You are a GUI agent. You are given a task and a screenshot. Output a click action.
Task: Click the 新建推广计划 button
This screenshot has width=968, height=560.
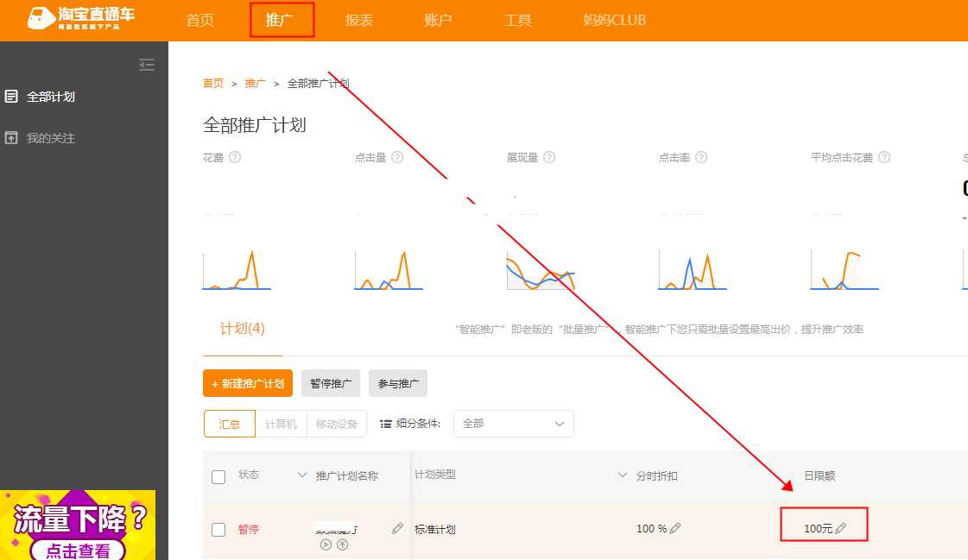(248, 383)
